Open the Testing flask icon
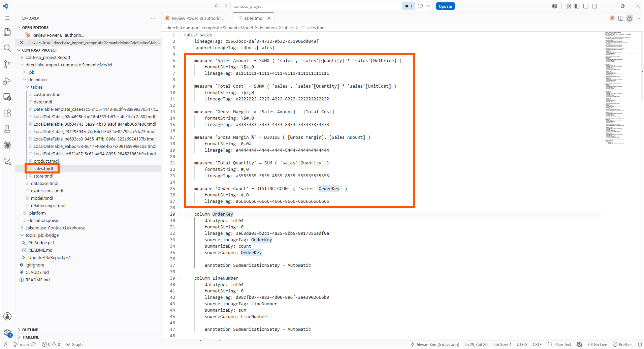This screenshot has width=644, height=349. 7,129
